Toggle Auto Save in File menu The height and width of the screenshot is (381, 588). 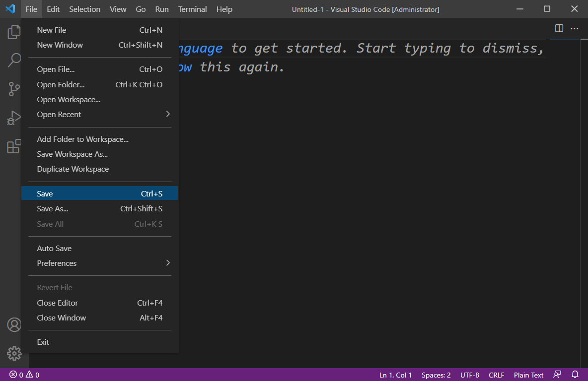coord(99,249)
